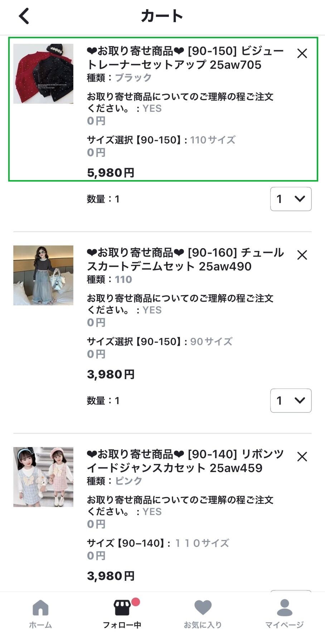Screen dimensions: 325x644
Task: Open the フォロー中 shop tab
Action: 122,613
